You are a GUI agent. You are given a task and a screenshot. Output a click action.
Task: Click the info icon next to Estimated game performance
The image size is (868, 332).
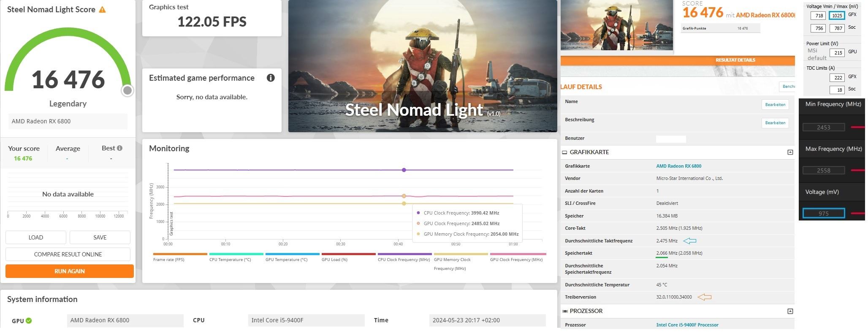(271, 78)
